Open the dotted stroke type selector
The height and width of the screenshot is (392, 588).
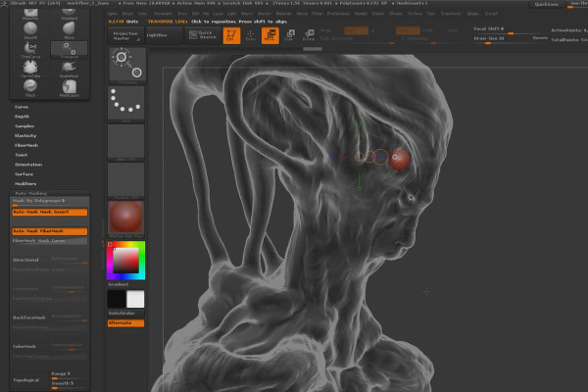click(126, 104)
